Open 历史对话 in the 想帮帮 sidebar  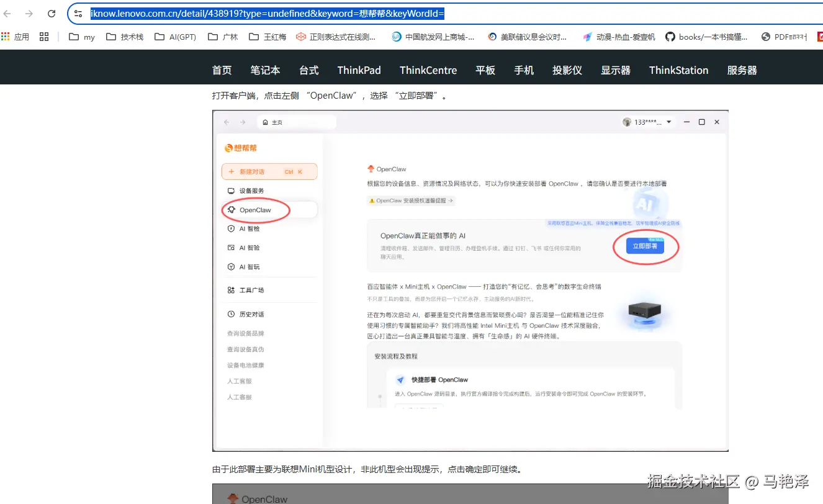point(246,314)
